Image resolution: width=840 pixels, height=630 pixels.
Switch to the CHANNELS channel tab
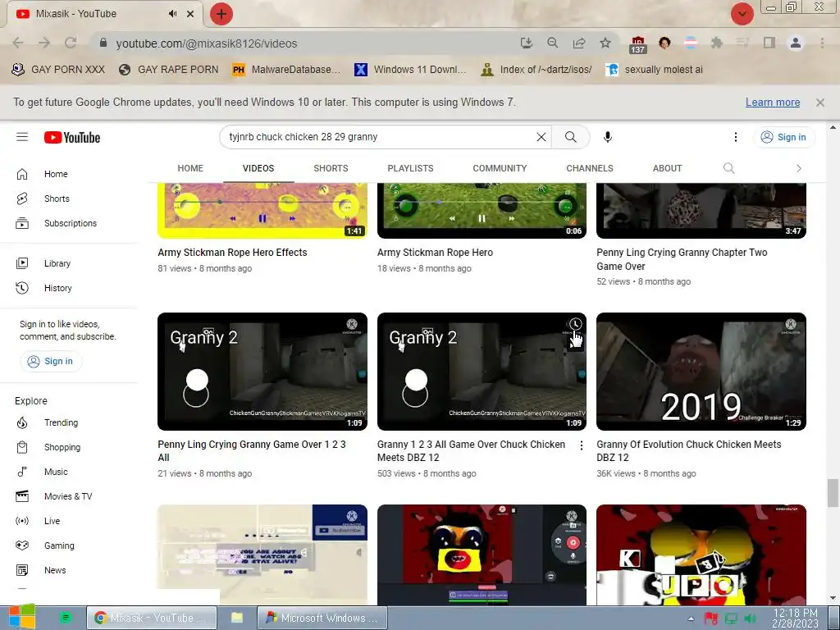(x=590, y=168)
